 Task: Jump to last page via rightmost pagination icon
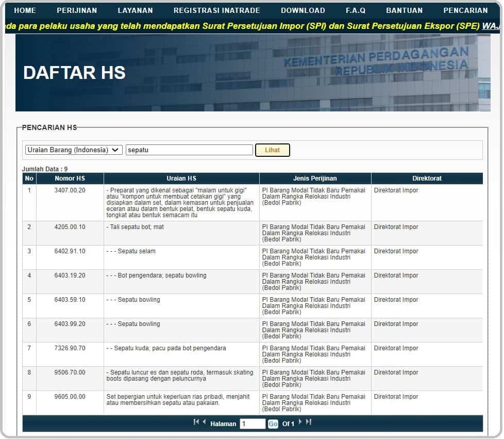307,422
